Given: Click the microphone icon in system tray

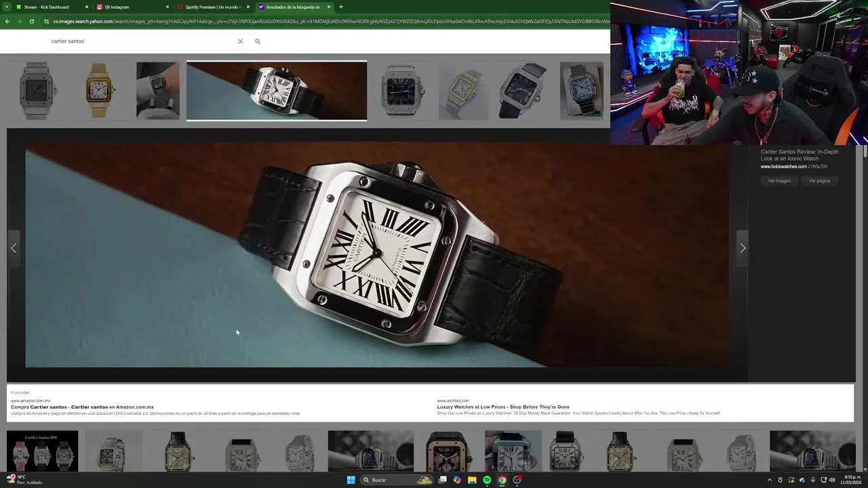Looking at the screenshot, I should (x=813, y=480).
